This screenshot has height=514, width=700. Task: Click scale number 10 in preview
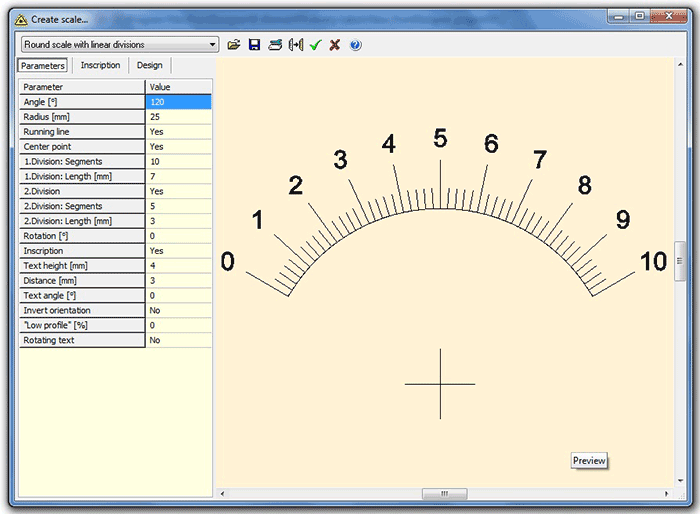point(654,261)
